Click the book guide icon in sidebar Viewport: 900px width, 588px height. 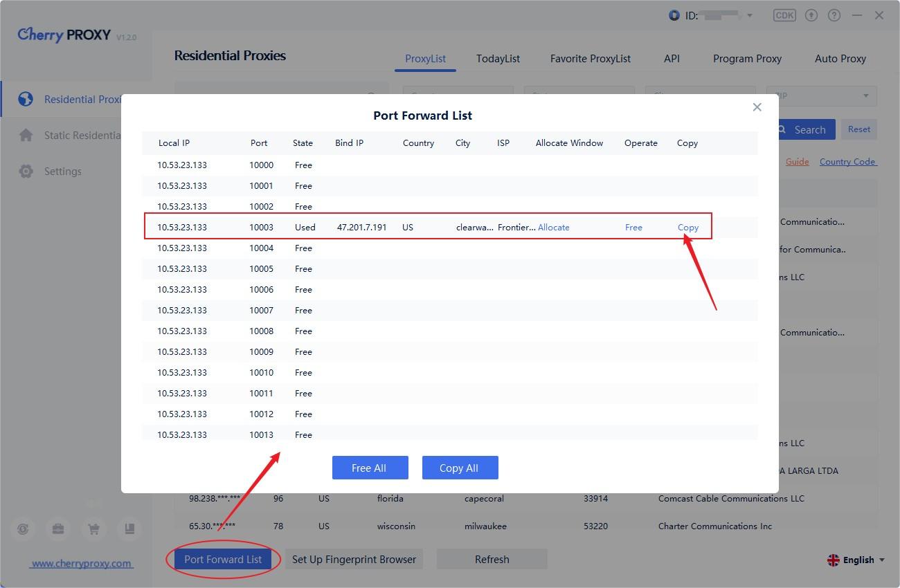129,529
